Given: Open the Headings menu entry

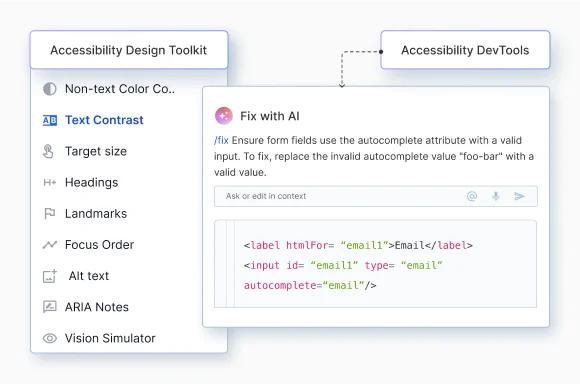Looking at the screenshot, I should click(x=92, y=182).
